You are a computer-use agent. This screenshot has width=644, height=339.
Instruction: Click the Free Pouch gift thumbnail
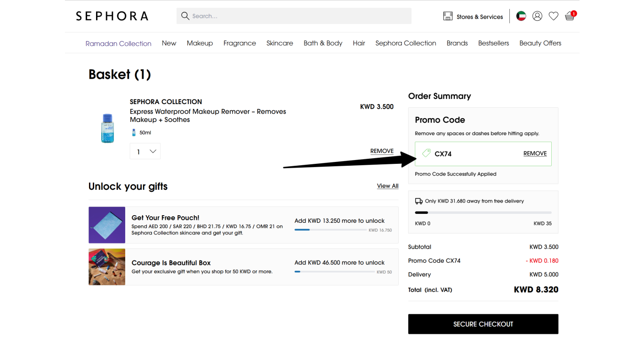coord(107,225)
